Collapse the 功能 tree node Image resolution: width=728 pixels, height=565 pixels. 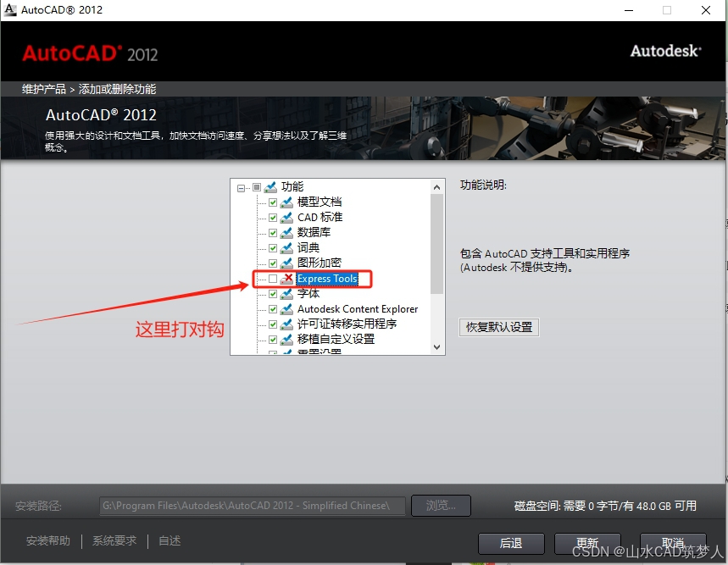[241, 188]
